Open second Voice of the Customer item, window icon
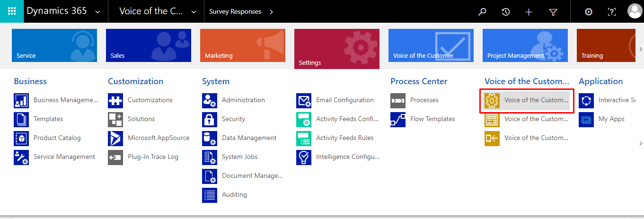The height and width of the screenshot is (219, 644). coord(527,119)
